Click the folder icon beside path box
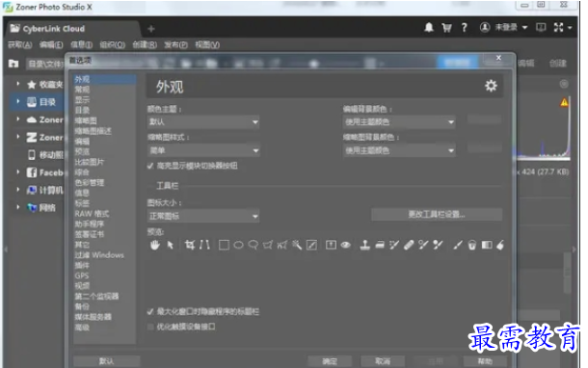Viewport: 588px width, 368px height. point(13,64)
